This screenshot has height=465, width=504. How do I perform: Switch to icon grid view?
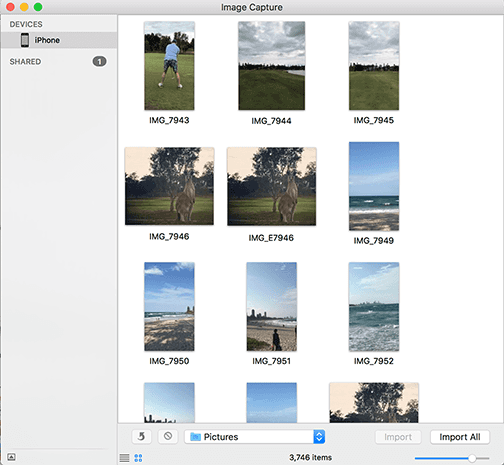138,458
